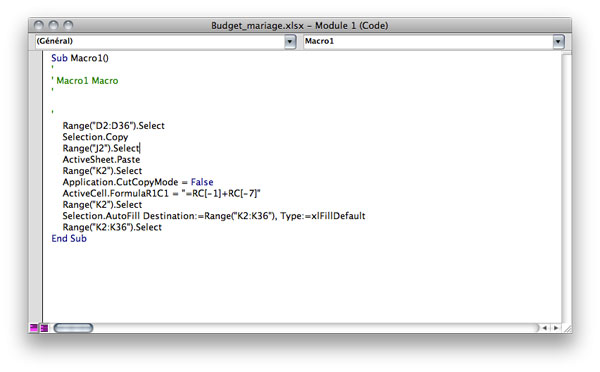600x372 pixels.
Task: Click the line Range("D2:D36").Select
Action: point(114,126)
